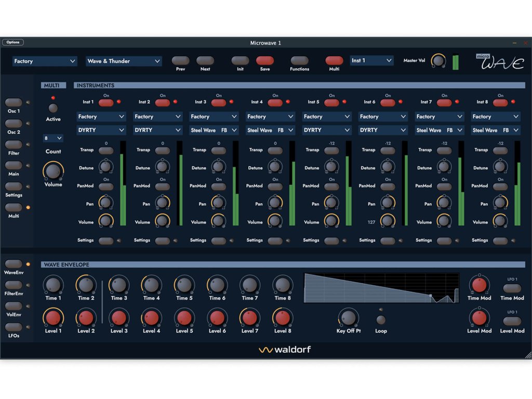Image resolution: width=532 pixels, height=399 pixels.
Task: Open Inst 4 Settings button
Action: click(275, 241)
